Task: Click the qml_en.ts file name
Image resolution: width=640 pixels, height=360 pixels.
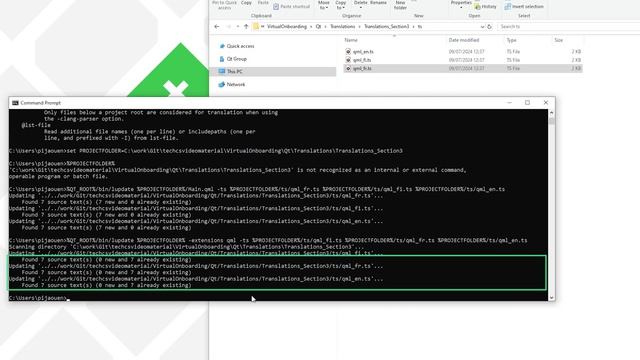Action: [x=363, y=52]
